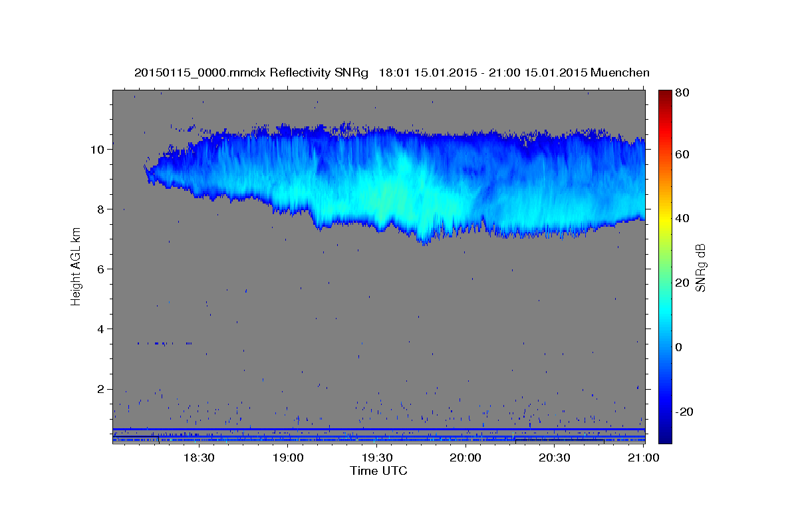Screen dimensions: 798x532
Task: Click the colorbar value 60
Action: [681, 154]
